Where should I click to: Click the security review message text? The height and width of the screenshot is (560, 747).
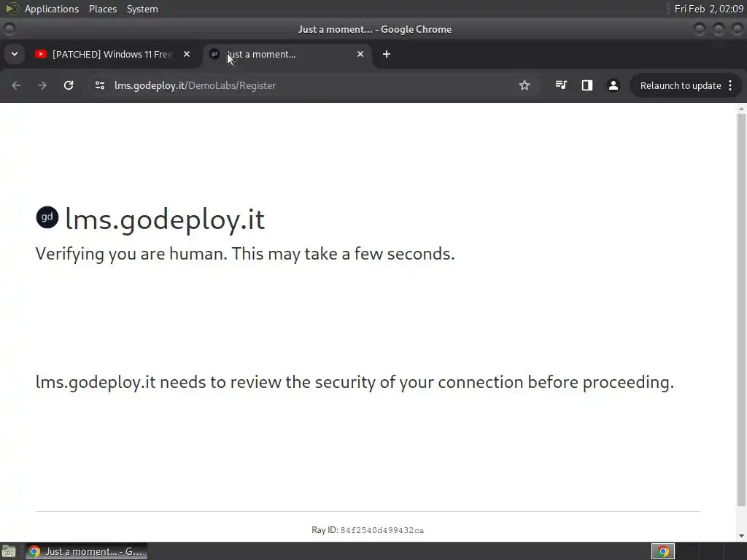tap(355, 382)
